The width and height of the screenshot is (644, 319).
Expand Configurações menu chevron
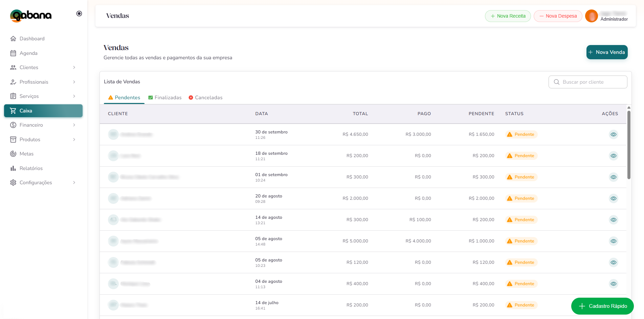pos(74,183)
